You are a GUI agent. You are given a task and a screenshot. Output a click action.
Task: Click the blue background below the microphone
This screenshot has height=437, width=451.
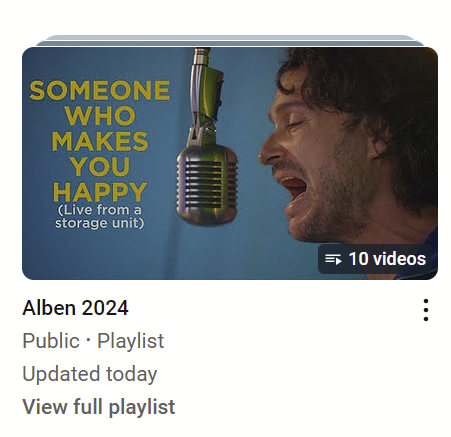tap(207, 250)
